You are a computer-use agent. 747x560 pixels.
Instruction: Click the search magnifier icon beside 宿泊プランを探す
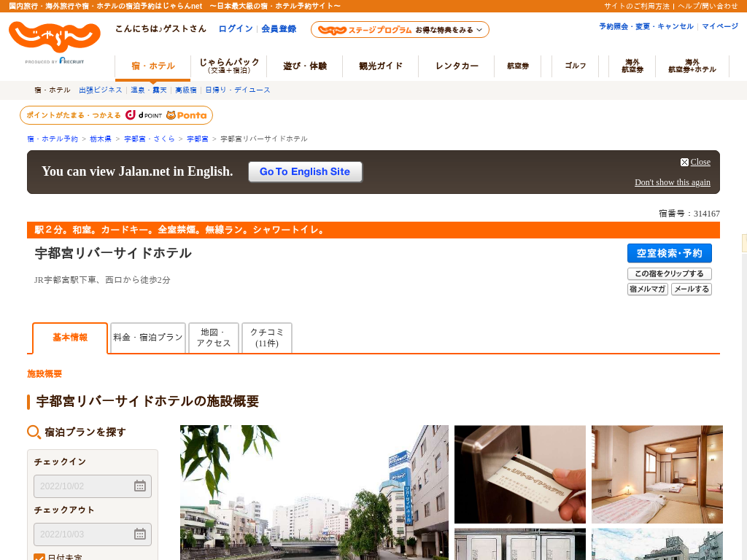[x=34, y=432]
